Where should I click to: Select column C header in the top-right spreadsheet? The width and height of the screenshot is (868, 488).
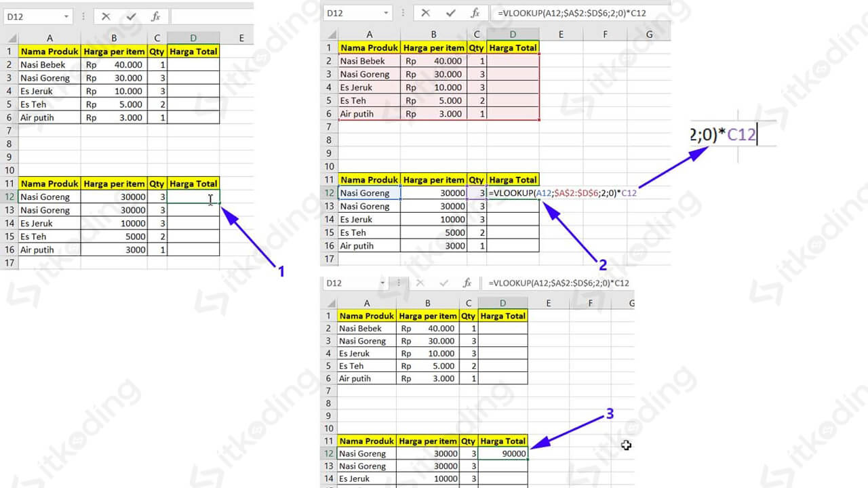[477, 35]
